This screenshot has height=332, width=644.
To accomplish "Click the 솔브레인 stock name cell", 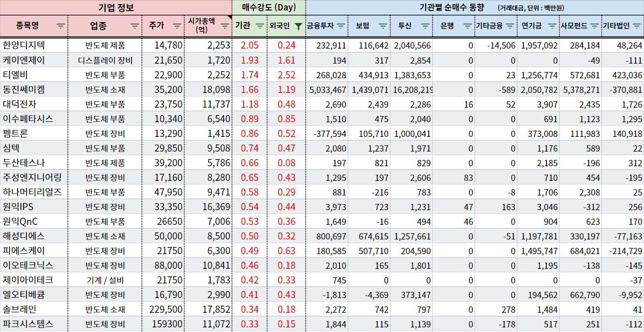I will click(34, 309).
